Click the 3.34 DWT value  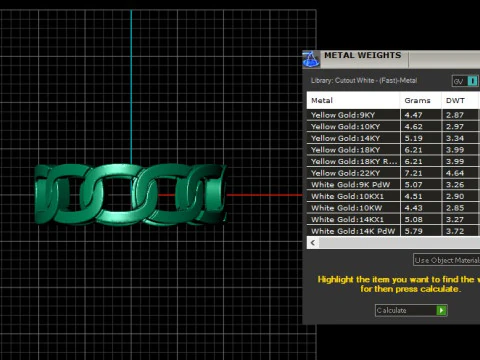455,138
